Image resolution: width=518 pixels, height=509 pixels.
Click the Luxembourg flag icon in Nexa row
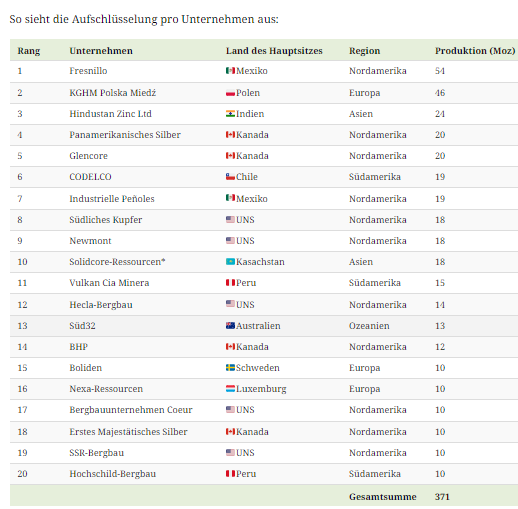coord(230,389)
